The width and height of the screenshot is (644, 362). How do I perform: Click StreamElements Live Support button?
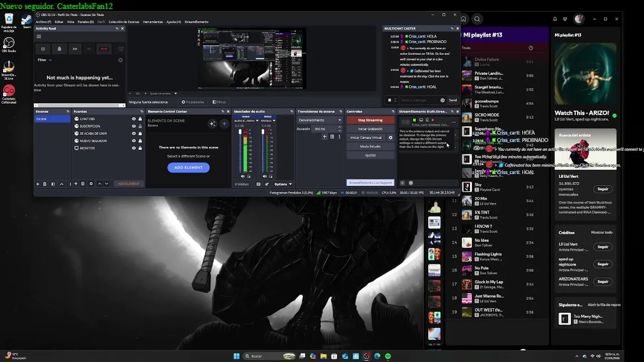point(370,183)
